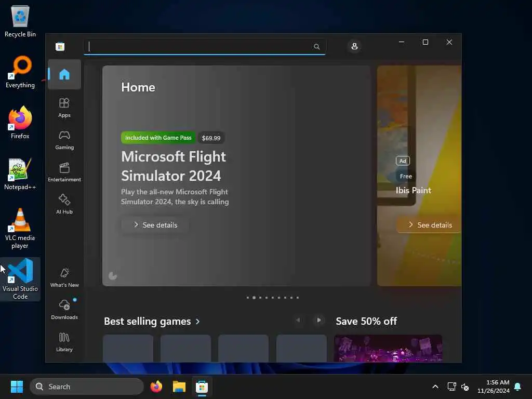Select the first carousel page dot
Image resolution: width=532 pixels, height=399 pixels.
click(x=248, y=298)
